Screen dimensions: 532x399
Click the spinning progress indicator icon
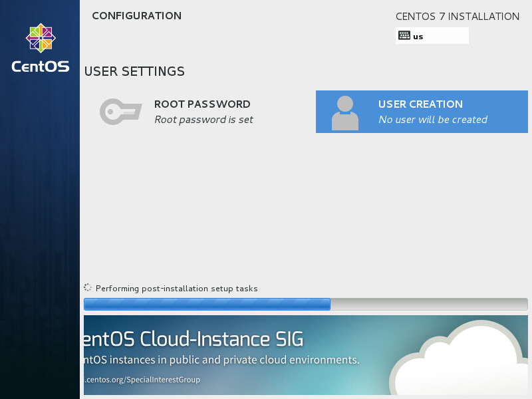(x=88, y=288)
